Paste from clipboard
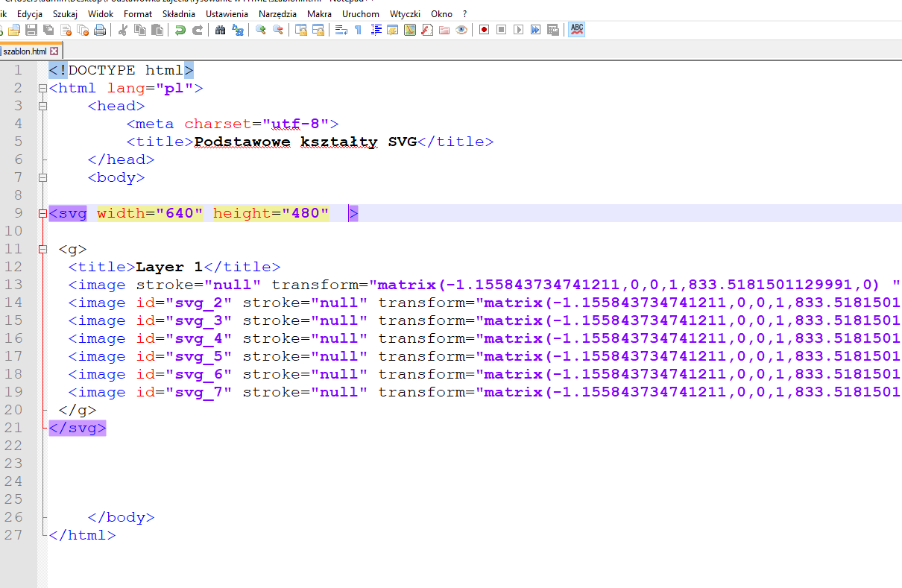 pyautogui.click(x=157, y=30)
